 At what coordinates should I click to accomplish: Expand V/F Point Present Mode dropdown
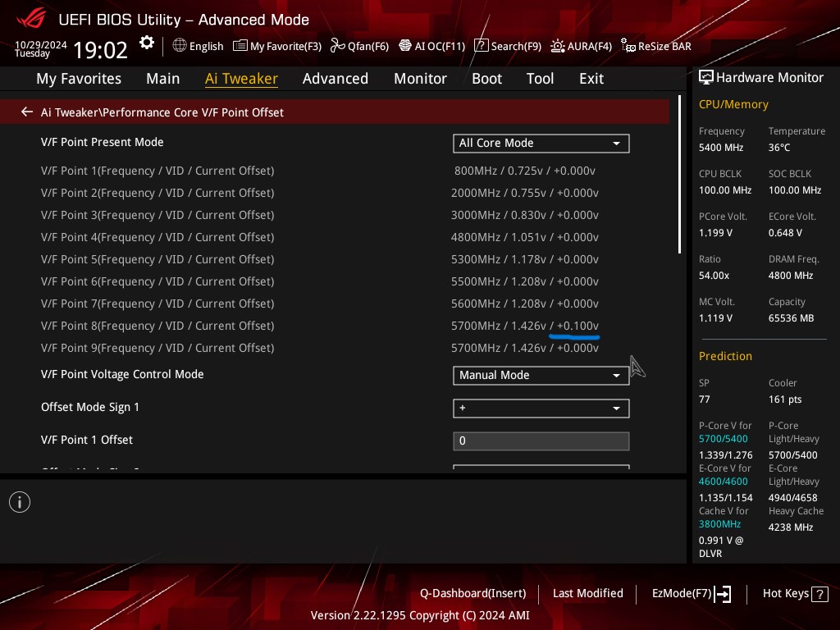pyautogui.click(x=541, y=143)
